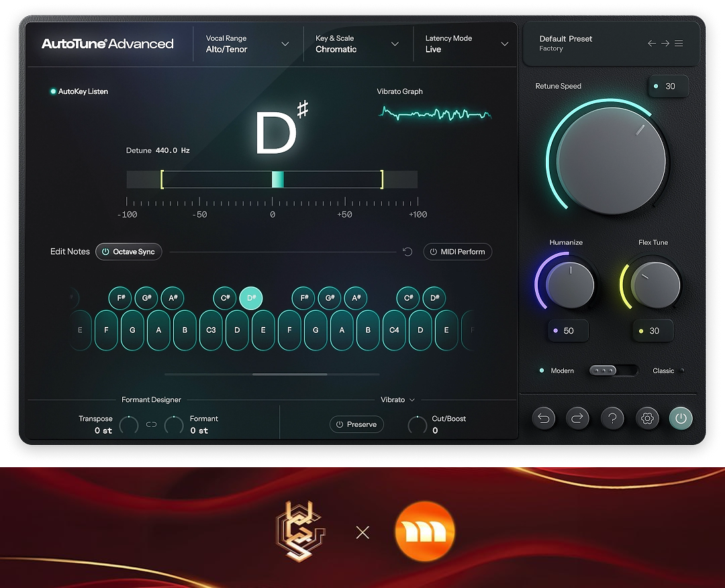Click the large D# detected pitch display
This screenshot has width=725, height=588.
point(281,128)
